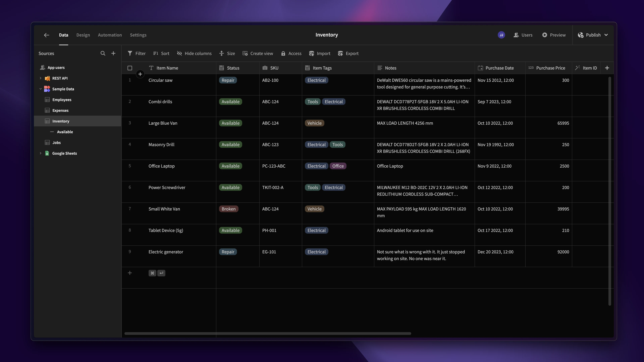Viewport: 644px width, 362px height.
Task: Click the horizontal scrollbar at table bottom
Action: pyautogui.click(x=268, y=334)
